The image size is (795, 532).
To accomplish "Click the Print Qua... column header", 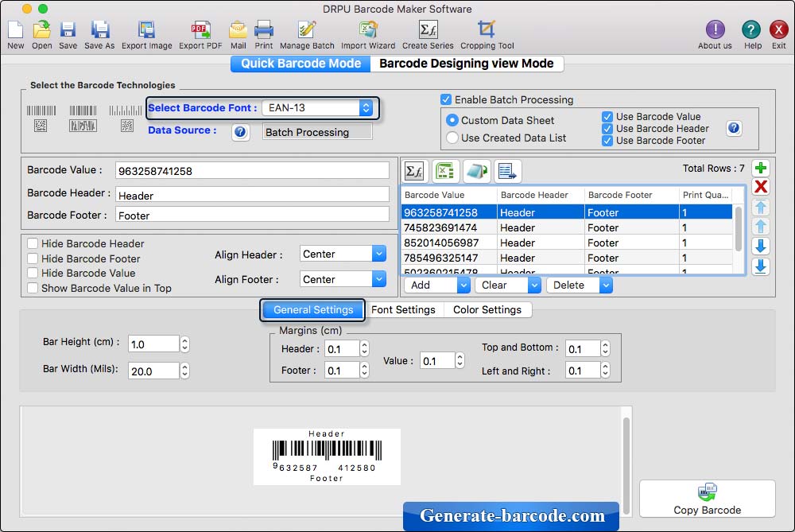I will 706,195.
